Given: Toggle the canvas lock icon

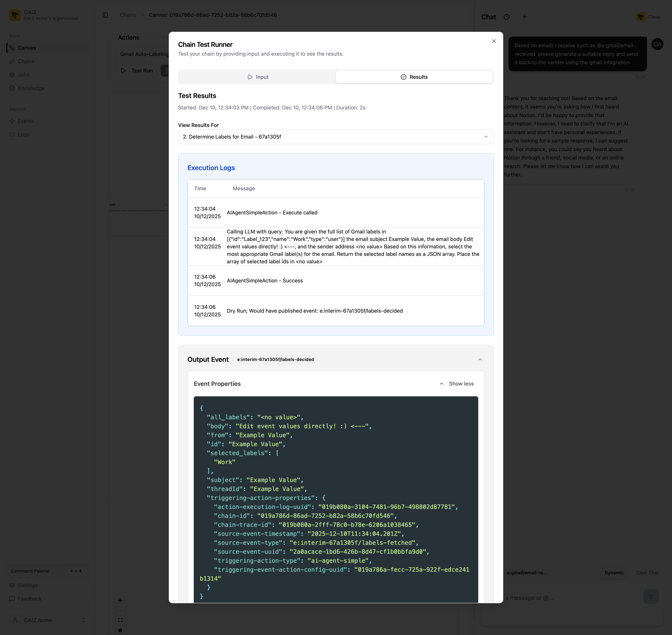Looking at the screenshot, I should [120, 630].
